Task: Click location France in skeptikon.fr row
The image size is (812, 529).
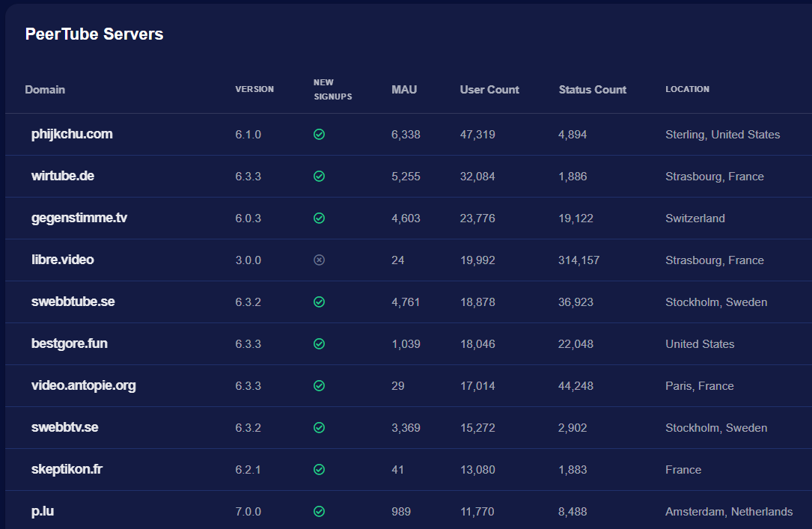Action: (x=683, y=470)
